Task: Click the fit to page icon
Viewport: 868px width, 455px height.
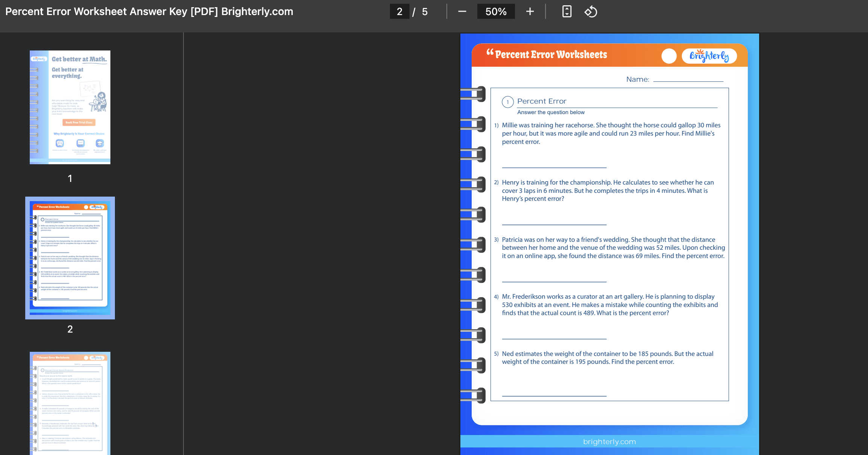Action: (567, 12)
